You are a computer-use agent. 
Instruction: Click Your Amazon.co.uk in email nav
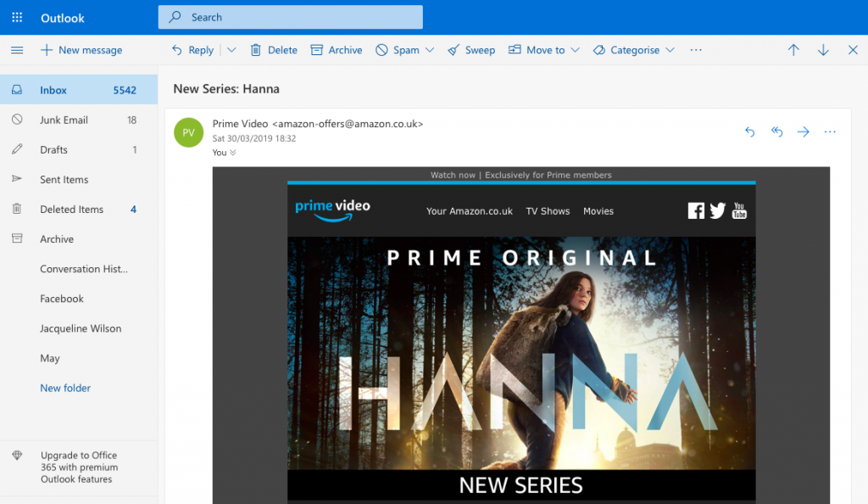tap(470, 211)
